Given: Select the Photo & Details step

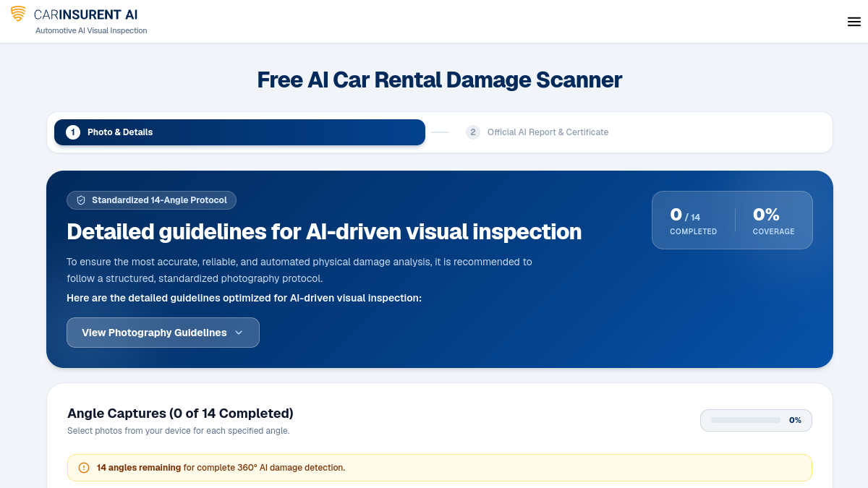Looking at the screenshot, I should point(239,132).
